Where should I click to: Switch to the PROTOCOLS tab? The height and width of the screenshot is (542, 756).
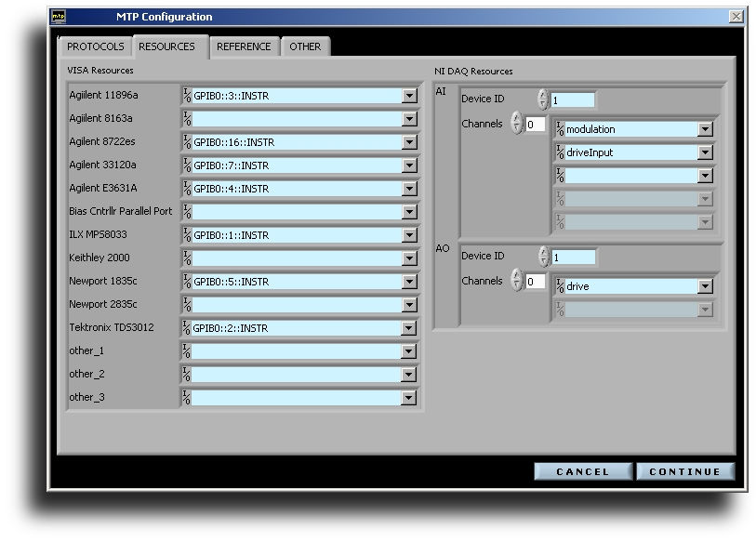tap(96, 46)
